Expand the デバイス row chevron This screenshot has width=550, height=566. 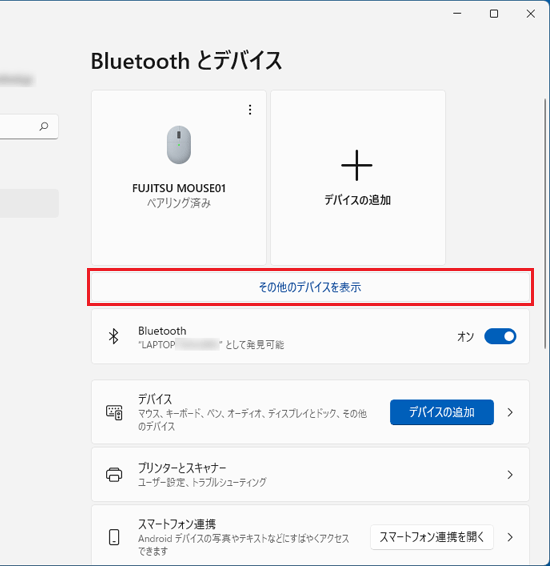[x=510, y=412]
